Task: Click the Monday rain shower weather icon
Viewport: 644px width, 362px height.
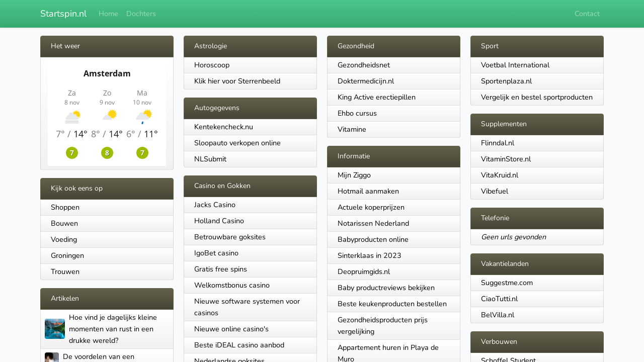Action: 143,117
